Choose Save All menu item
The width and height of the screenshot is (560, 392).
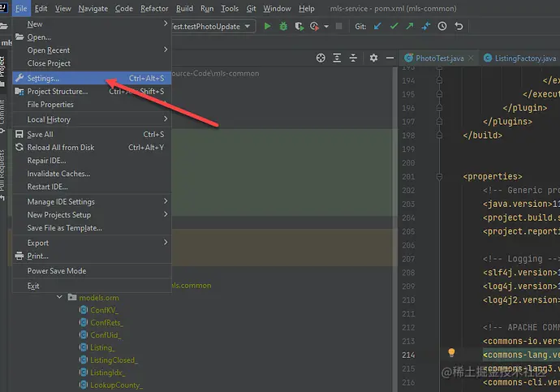pyautogui.click(x=93, y=134)
